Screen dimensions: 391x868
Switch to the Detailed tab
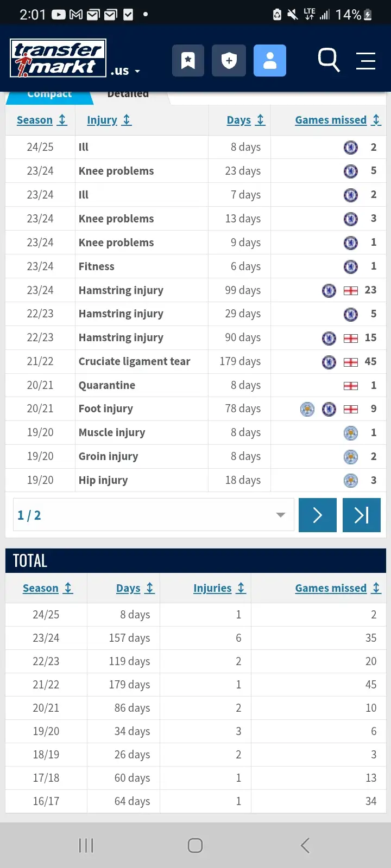(128, 94)
